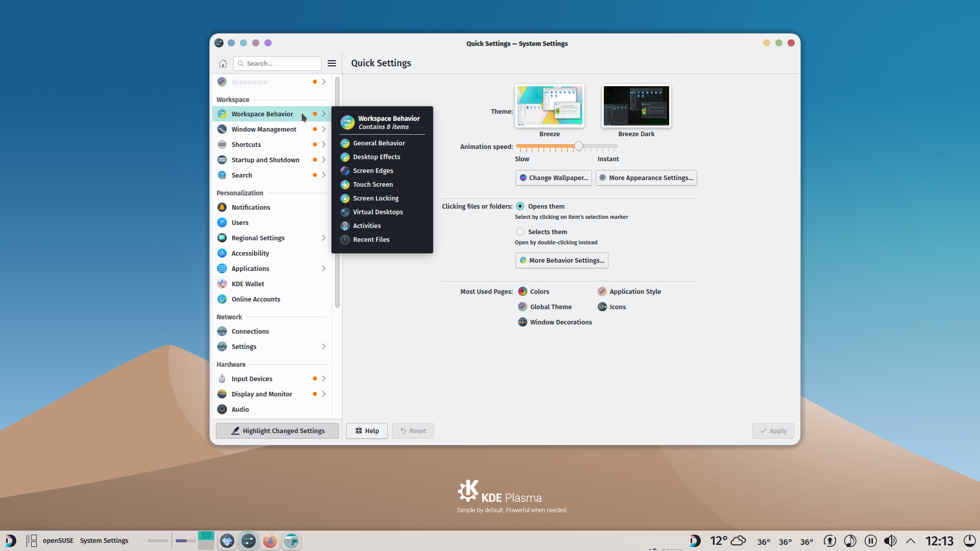Select the Breeze theme thumbnail
This screenshot has height=551, width=980.
(550, 106)
